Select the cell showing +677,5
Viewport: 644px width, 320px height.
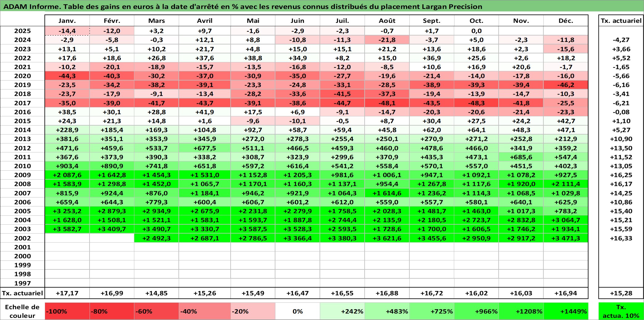[205, 148]
